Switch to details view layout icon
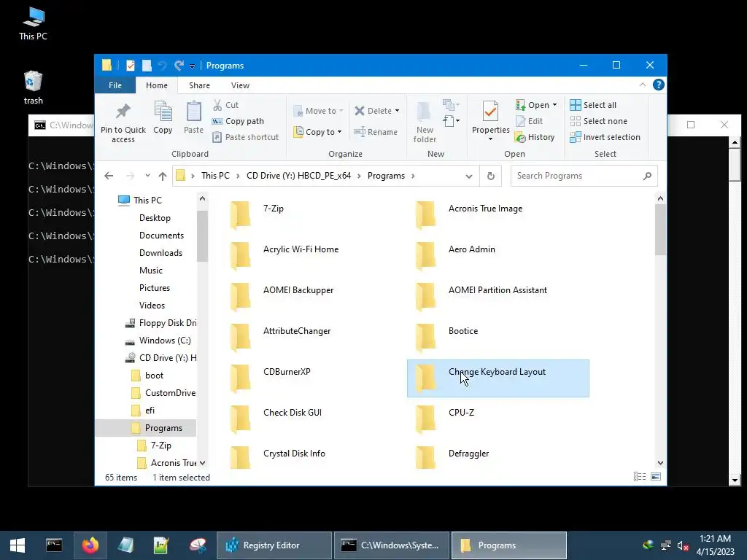Image resolution: width=747 pixels, height=560 pixels. point(639,477)
